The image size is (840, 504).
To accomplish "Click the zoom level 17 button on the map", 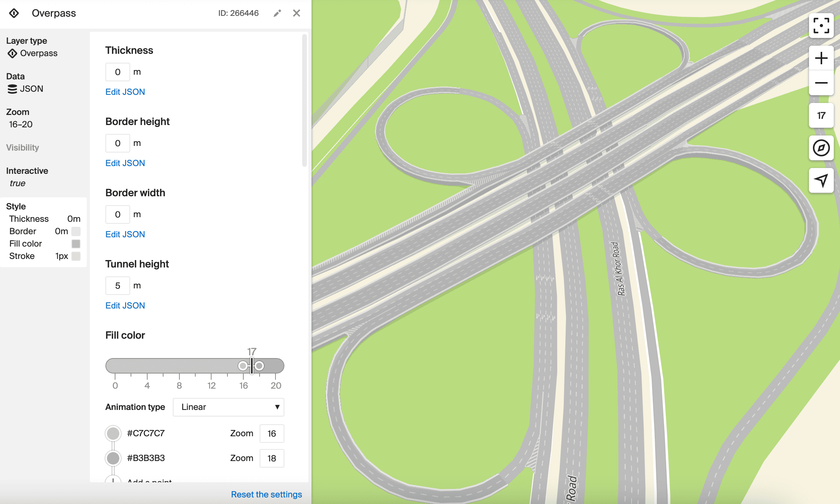I will point(821,115).
